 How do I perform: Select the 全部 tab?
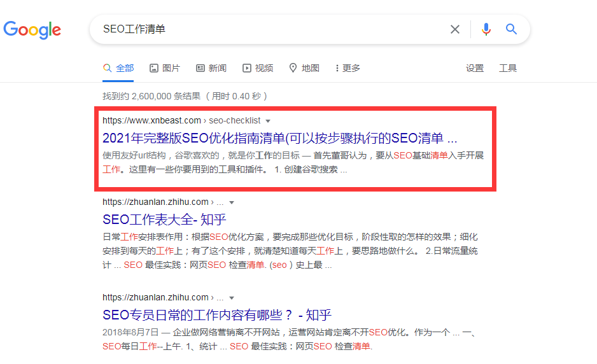[118, 68]
